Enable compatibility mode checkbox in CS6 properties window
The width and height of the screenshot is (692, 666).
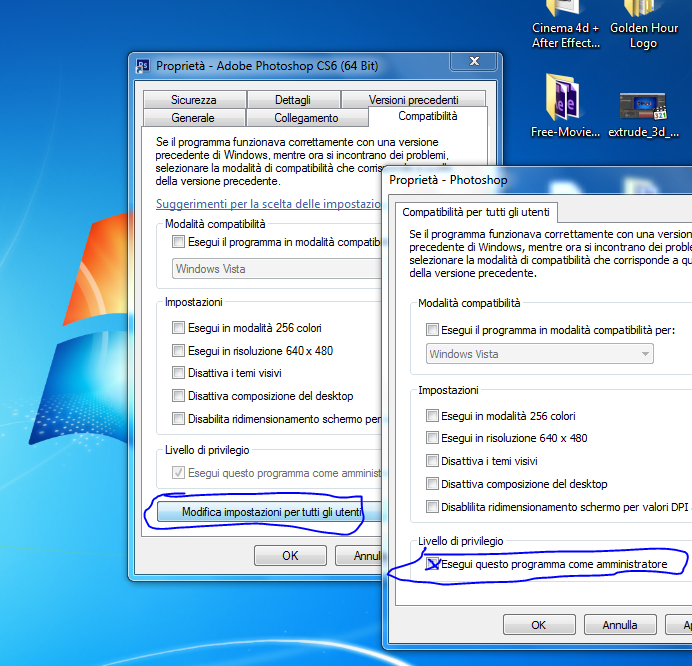pos(178,242)
